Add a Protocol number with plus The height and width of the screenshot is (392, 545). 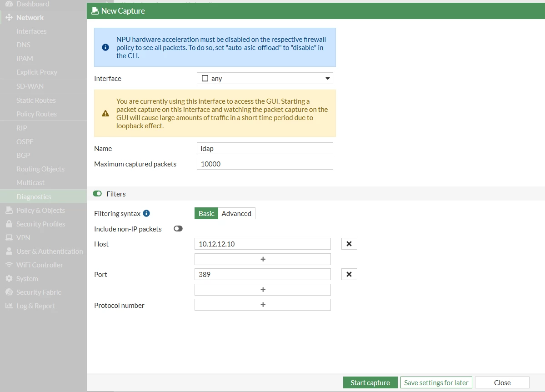[x=262, y=305]
